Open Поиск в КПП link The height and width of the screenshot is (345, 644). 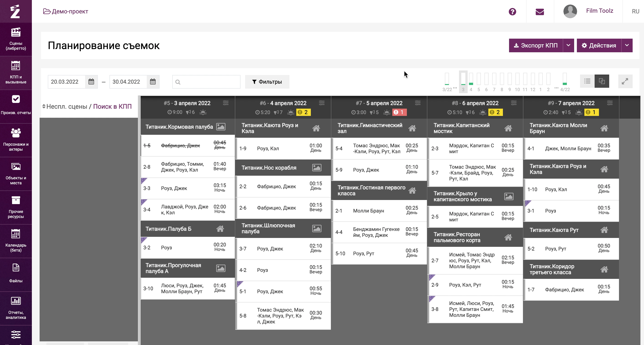tap(112, 107)
